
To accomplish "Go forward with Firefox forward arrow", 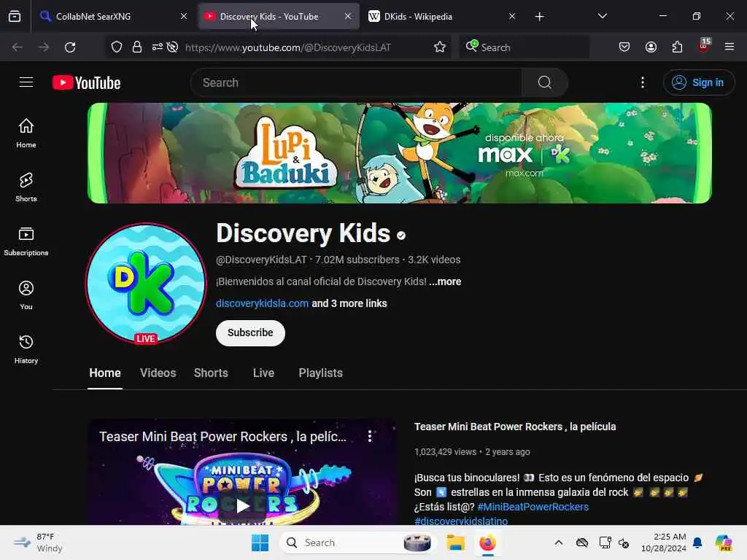I will click(43, 47).
